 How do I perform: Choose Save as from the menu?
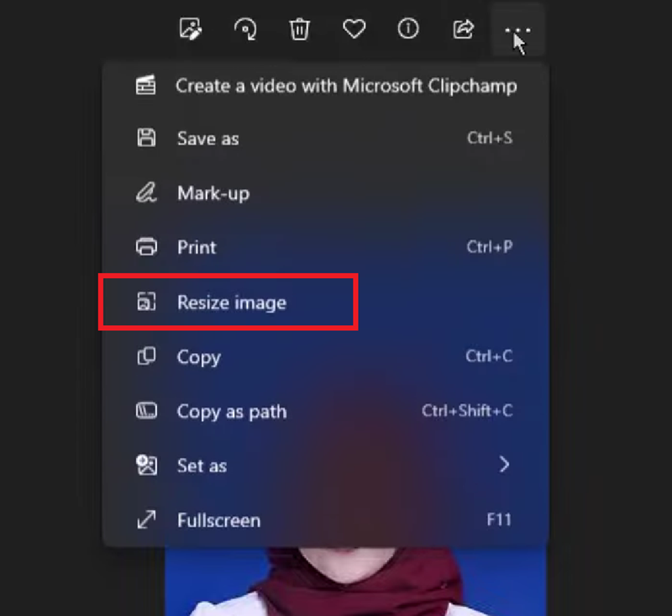pyautogui.click(x=207, y=139)
